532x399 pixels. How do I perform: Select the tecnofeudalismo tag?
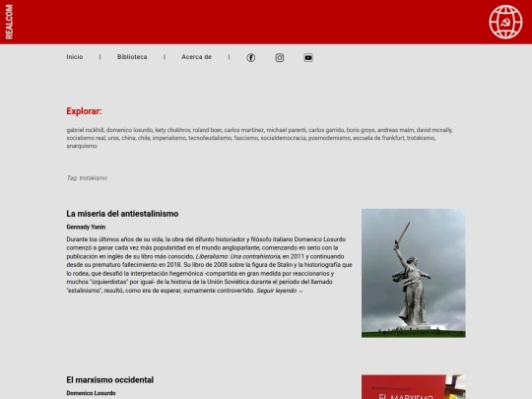point(210,138)
